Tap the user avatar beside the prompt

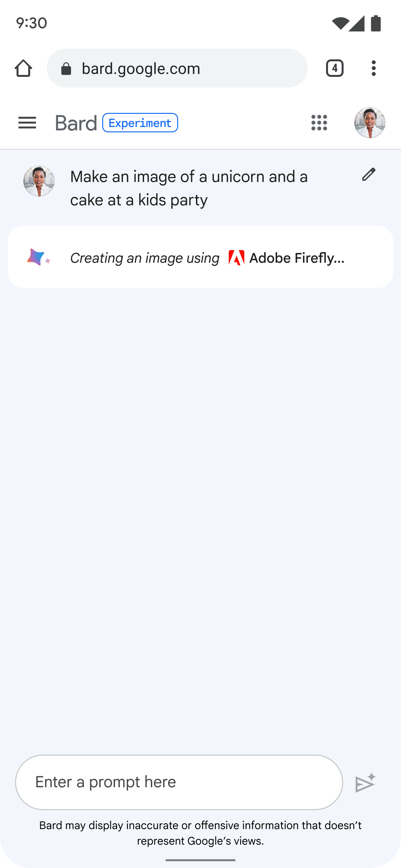click(x=39, y=181)
